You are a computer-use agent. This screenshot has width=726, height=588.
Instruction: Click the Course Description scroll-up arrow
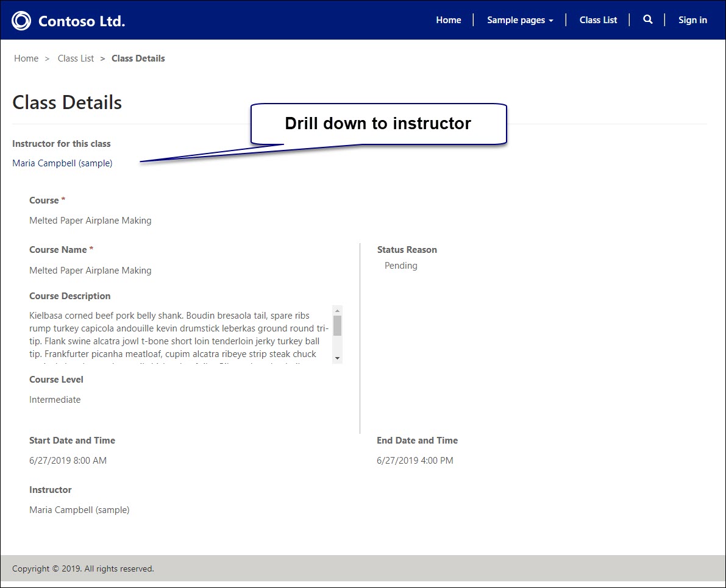[x=337, y=311]
